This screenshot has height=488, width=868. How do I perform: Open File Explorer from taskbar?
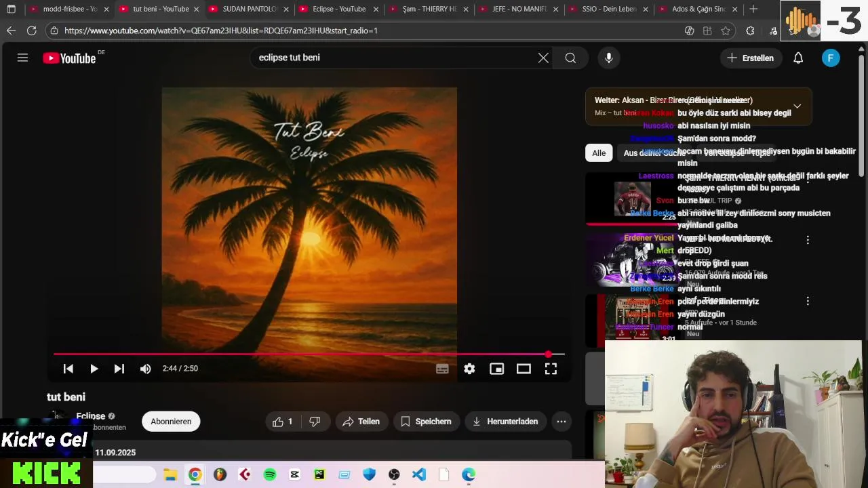tap(170, 474)
